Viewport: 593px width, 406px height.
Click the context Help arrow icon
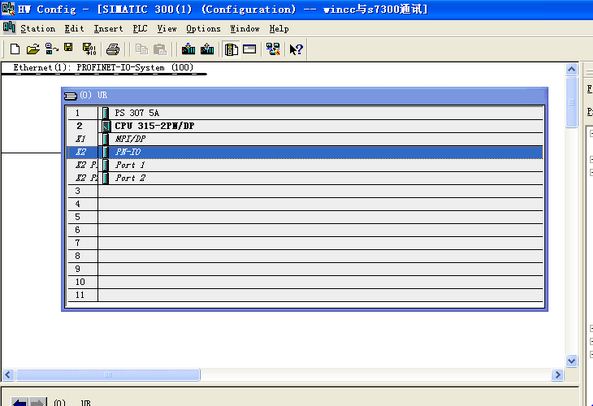296,49
